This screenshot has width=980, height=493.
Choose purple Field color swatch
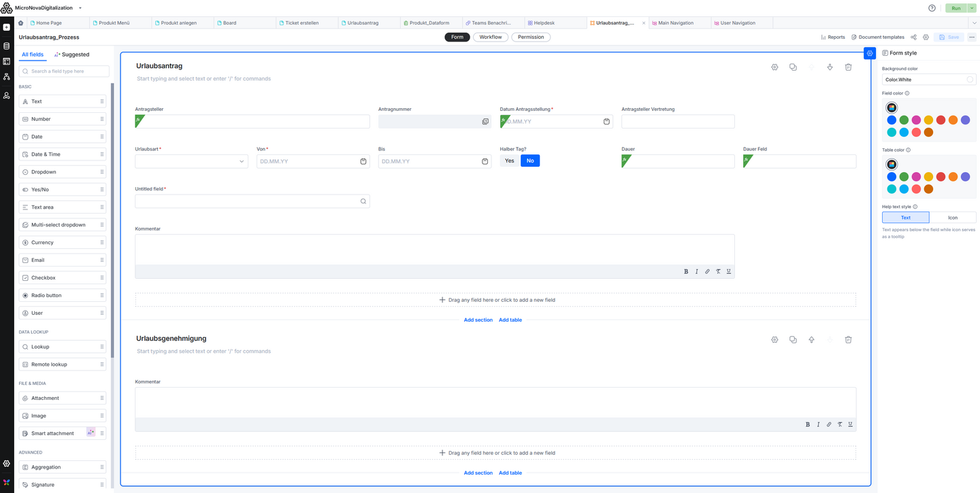tap(965, 120)
